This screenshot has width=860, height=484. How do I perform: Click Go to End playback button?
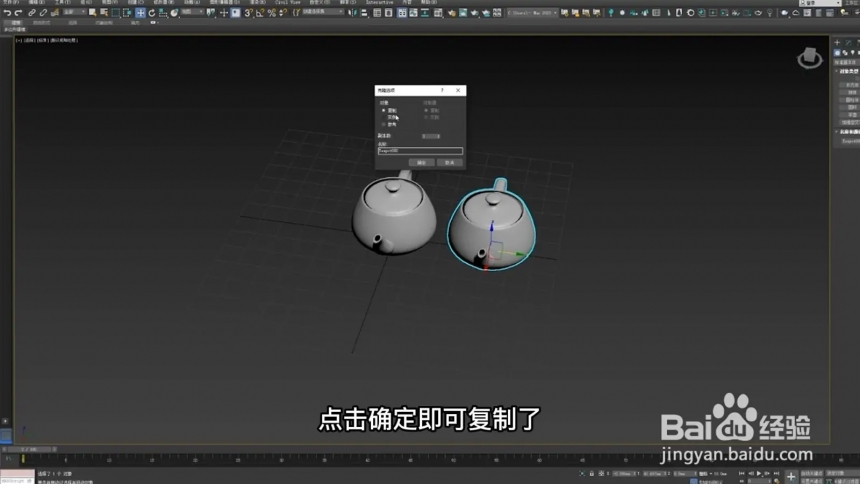(776, 473)
